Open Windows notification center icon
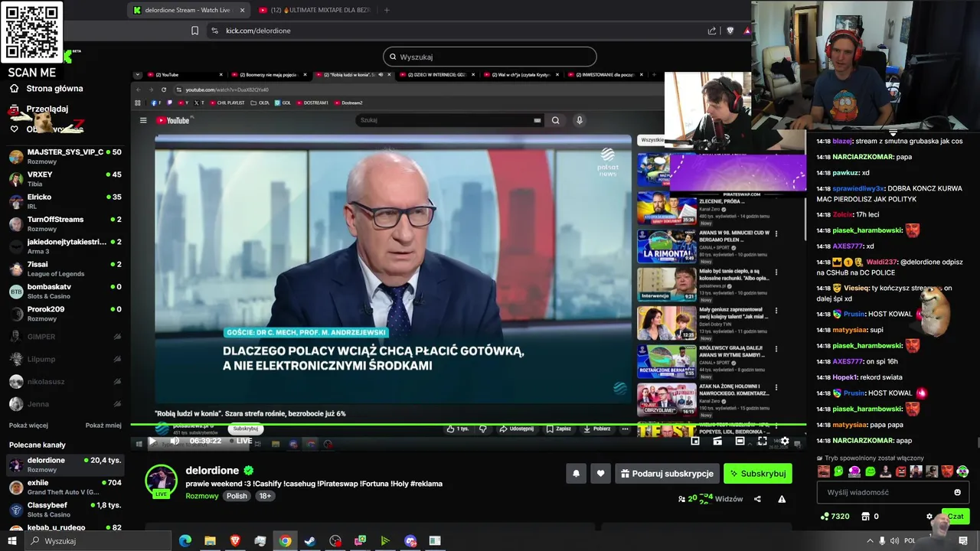 pyautogui.click(x=963, y=541)
